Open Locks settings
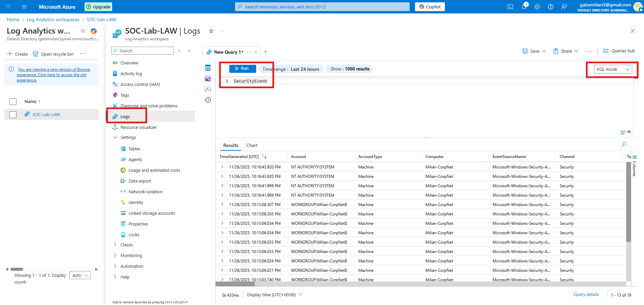This screenshot has height=305, width=644. (134, 235)
